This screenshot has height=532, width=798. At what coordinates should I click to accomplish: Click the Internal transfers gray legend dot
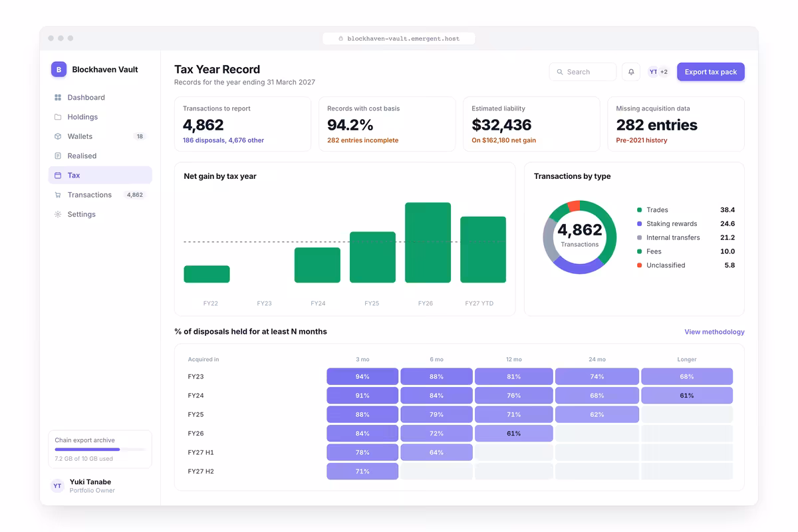[x=640, y=237]
